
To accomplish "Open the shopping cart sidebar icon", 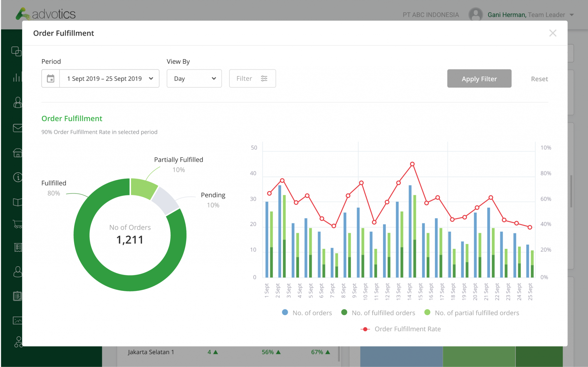I will [18, 224].
